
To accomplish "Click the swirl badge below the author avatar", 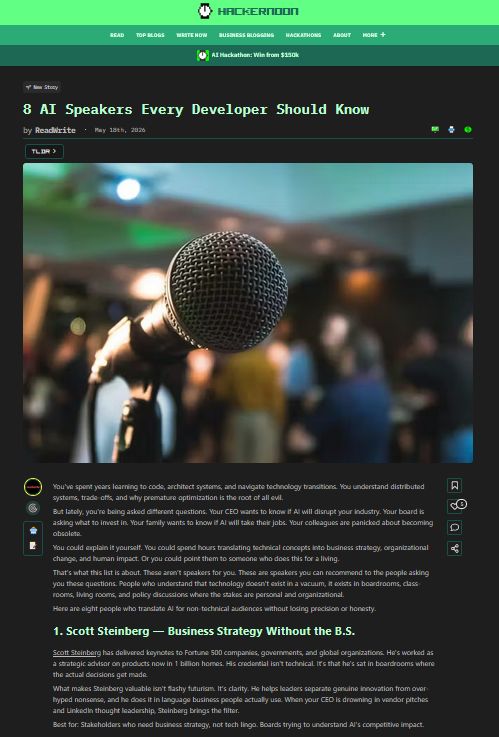I will tap(33, 508).
